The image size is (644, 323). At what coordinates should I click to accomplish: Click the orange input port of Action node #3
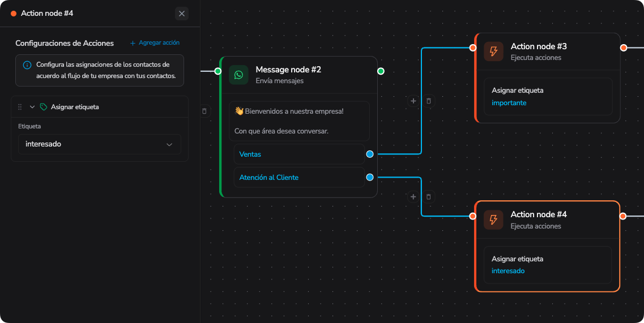coord(473,48)
